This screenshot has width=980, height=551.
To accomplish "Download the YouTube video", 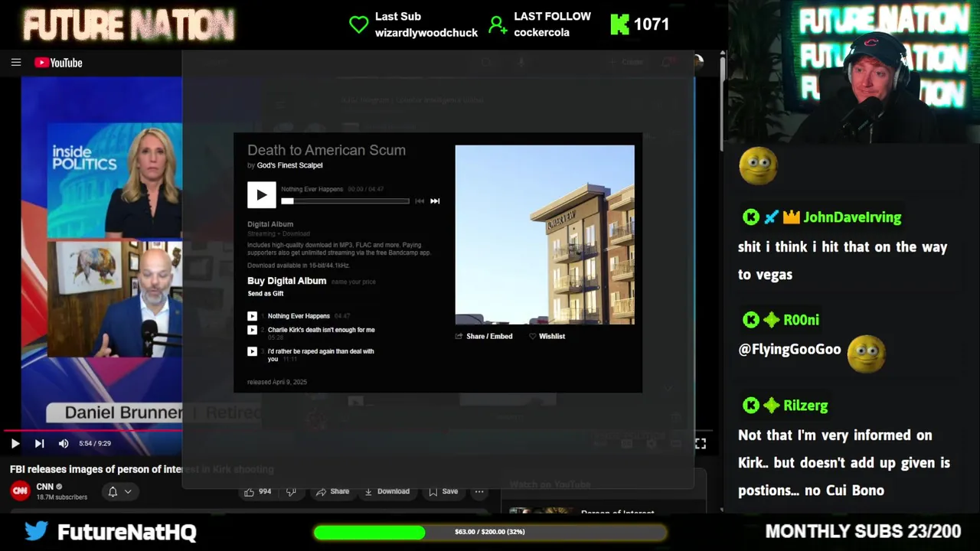I will (387, 491).
